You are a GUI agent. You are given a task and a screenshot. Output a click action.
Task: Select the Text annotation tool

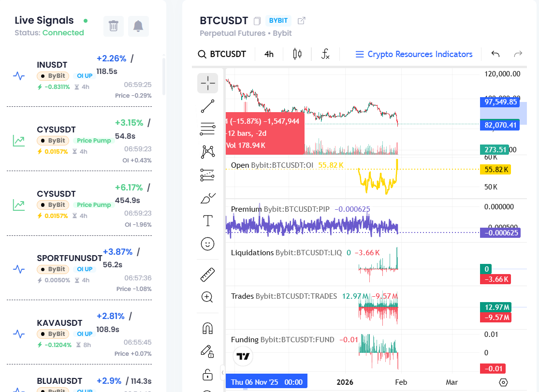[208, 221]
